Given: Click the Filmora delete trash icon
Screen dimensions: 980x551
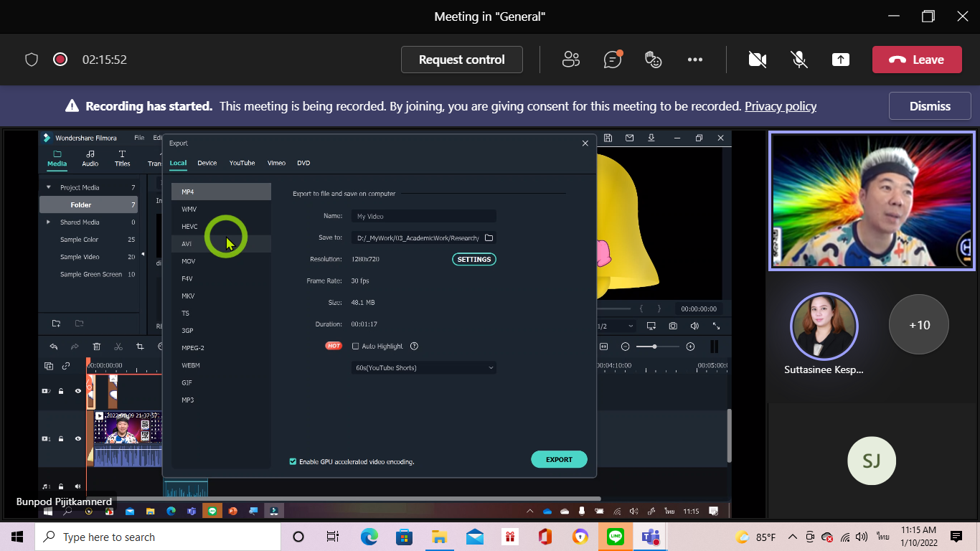Looking at the screenshot, I should (97, 347).
